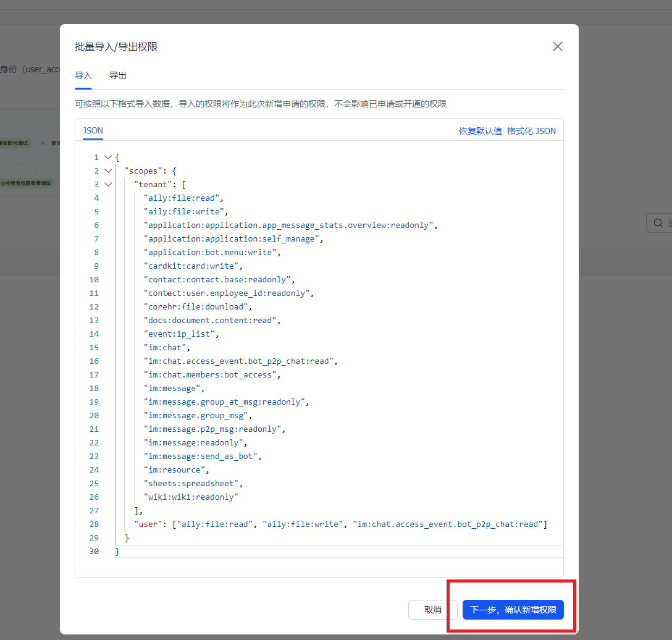Click 下一步，确认新增权限 button
The width and height of the screenshot is (672, 640).
click(513, 610)
